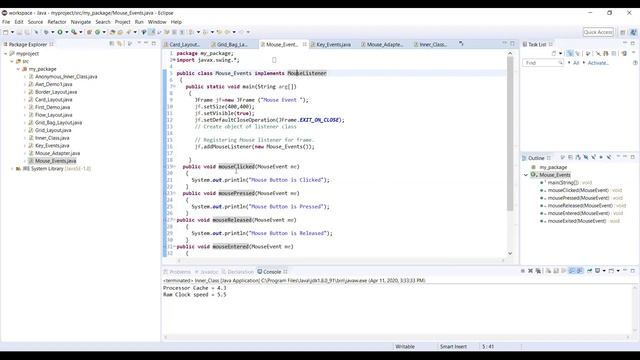Maximize the Console panel

click(633, 270)
